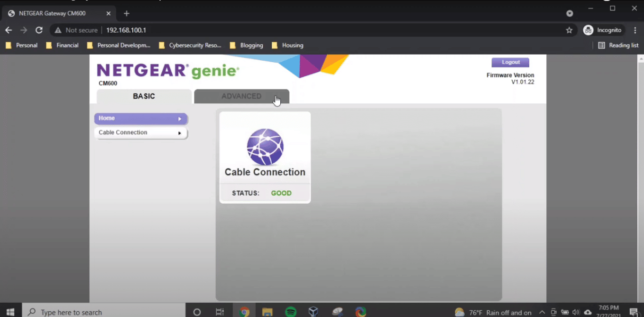Expand the Cable Connection sidebar item
Image resolution: width=644 pixels, height=317 pixels.
click(x=140, y=133)
